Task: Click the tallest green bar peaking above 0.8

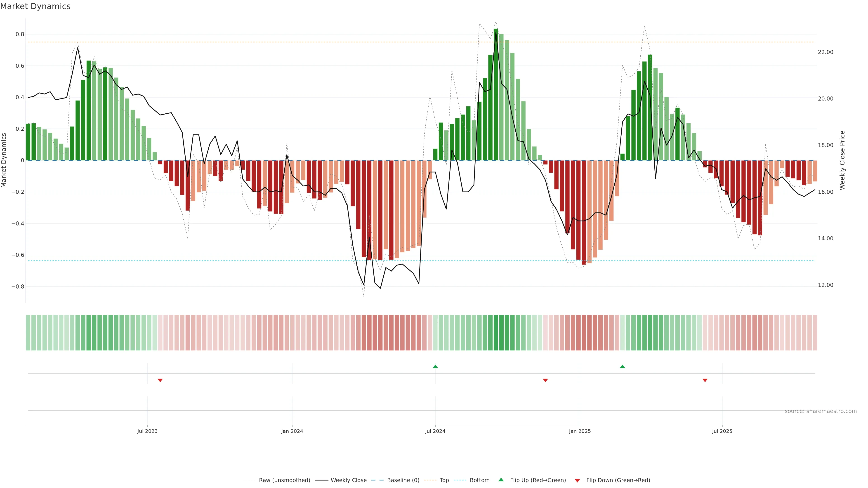Action: coord(496,94)
